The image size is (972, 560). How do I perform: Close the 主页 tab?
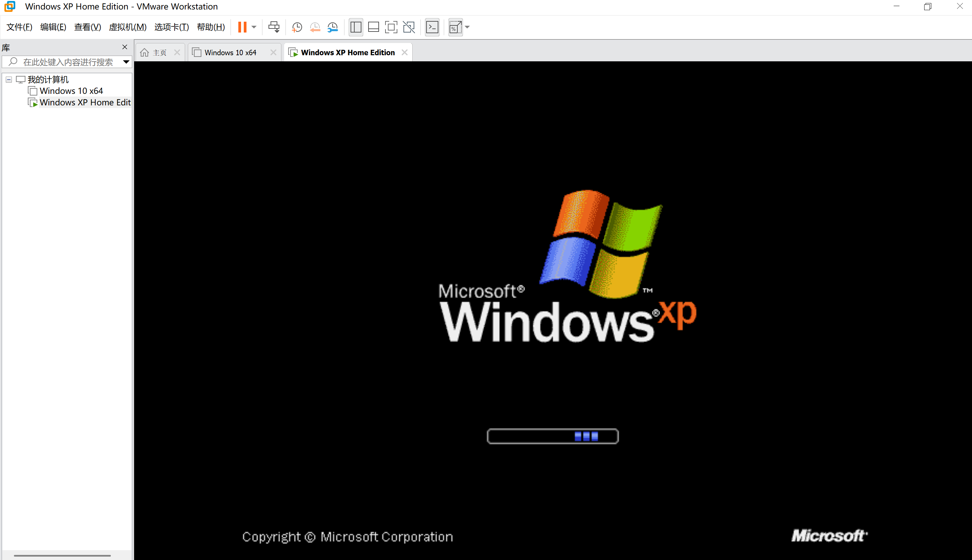(x=177, y=52)
